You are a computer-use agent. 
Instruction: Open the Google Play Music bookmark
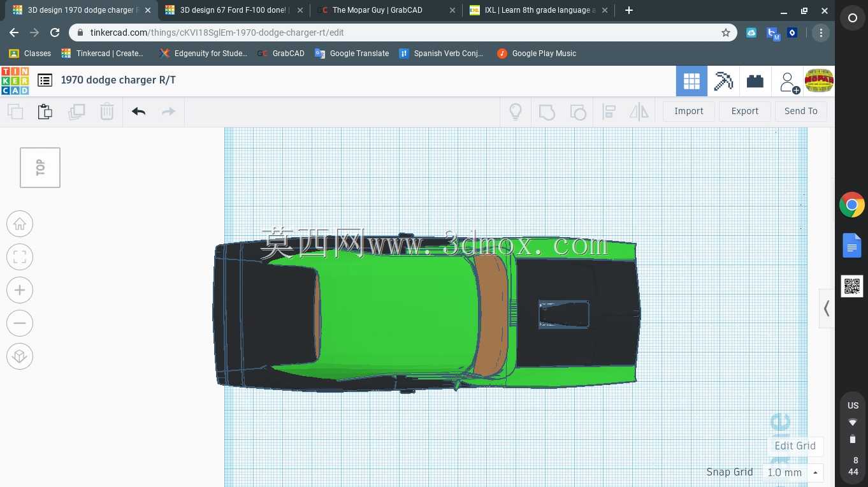(x=537, y=54)
